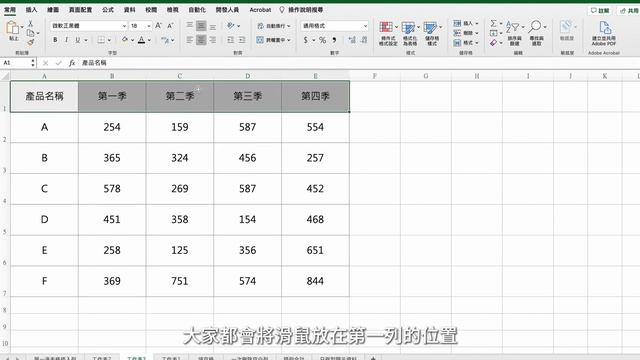
Task: Toggle center horizontal alignment
Action: [x=201, y=40]
